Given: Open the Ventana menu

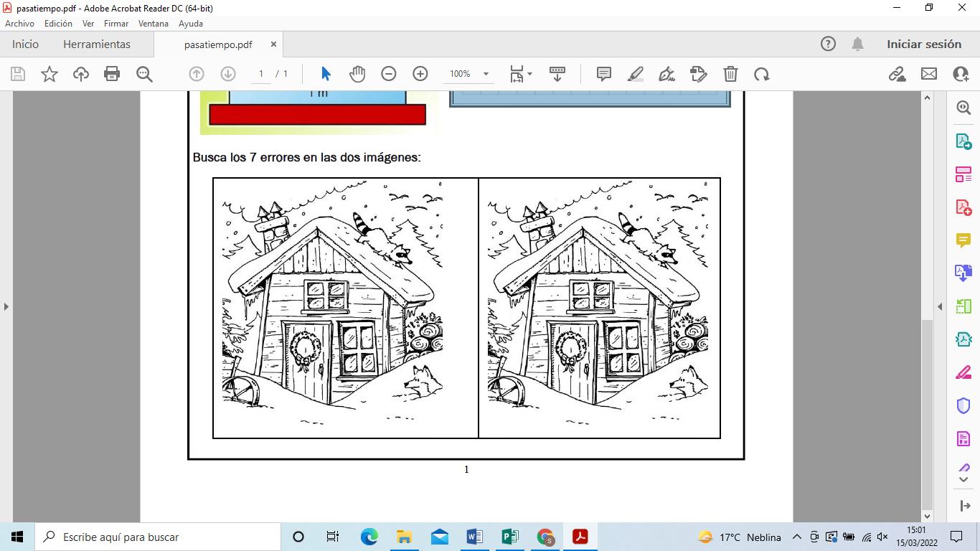Looking at the screenshot, I should click(154, 24).
